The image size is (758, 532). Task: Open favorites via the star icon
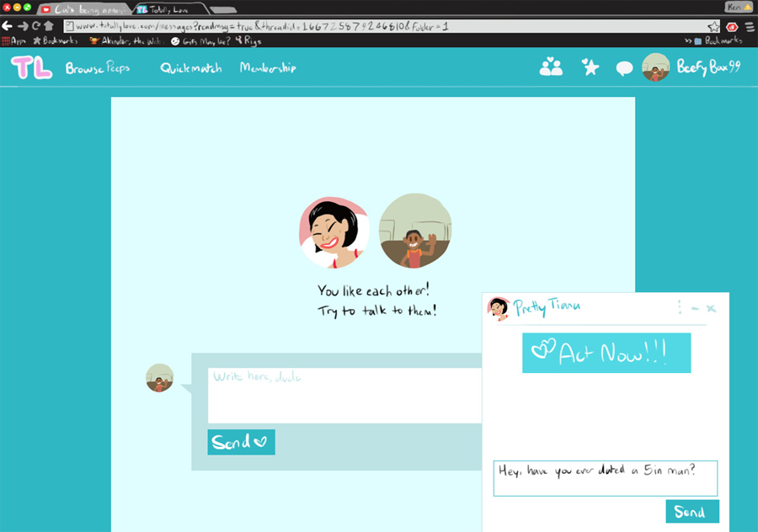(x=590, y=67)
